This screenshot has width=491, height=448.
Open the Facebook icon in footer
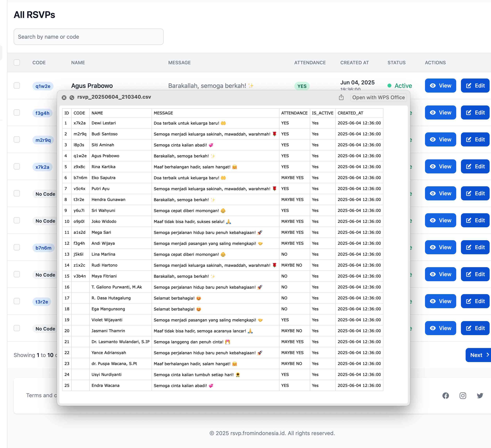pos(445,395)
